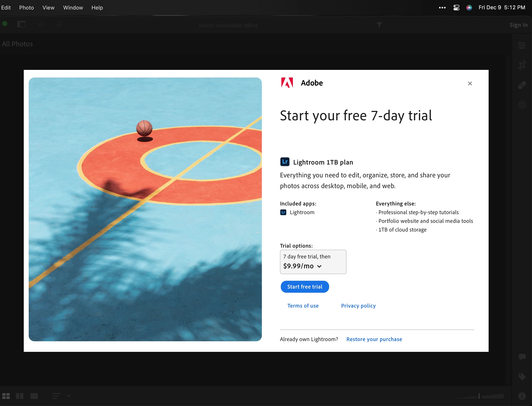532x406 pixels.
Task: Select the Healing brush tool
Action: pyautogui.click(x=522, y=85)
